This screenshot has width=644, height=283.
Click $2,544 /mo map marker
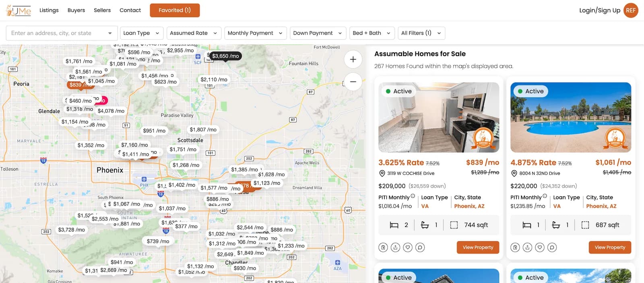point(250,227)
